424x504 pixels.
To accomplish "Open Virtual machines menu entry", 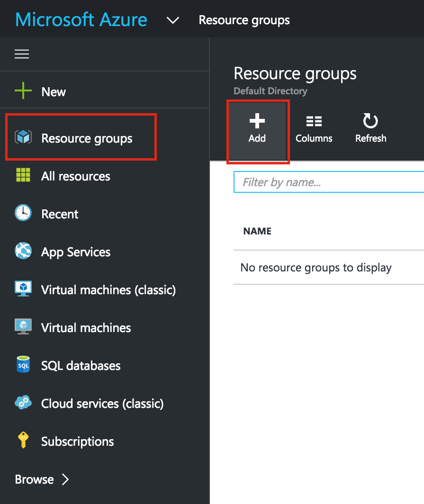I will click(105, 327).
